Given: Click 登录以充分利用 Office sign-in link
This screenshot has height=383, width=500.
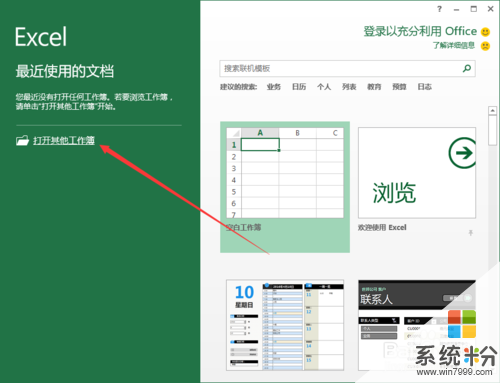Looking at the screenshot, I should 420,31.
